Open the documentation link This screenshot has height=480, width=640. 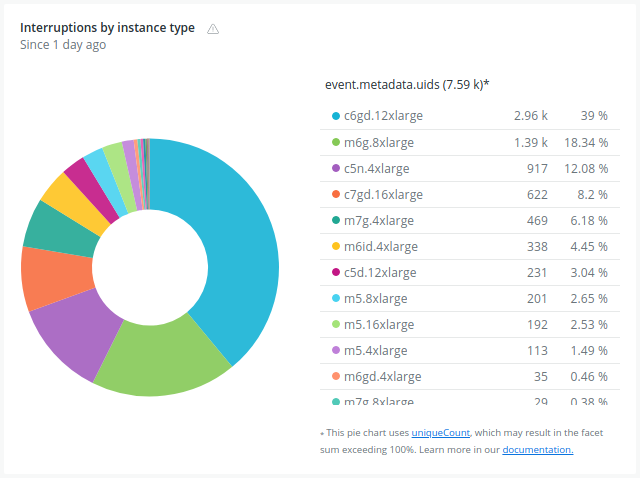(x=538, y=450)
